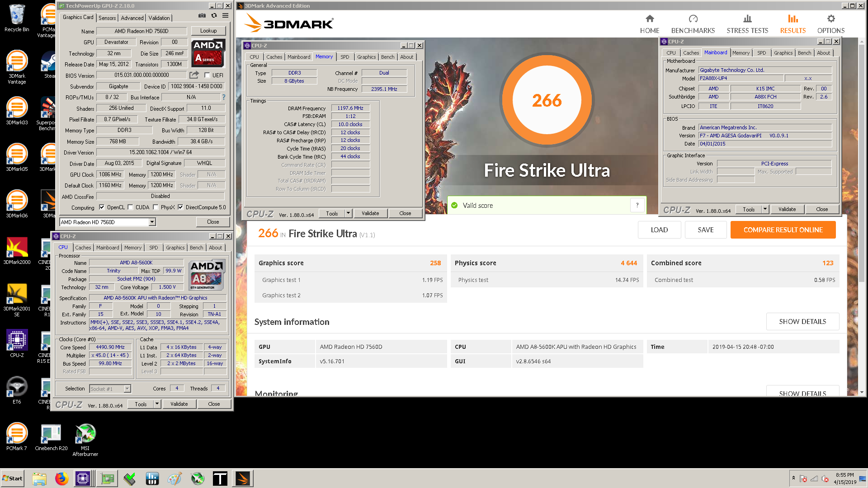The width and height of the screenshot is (868, 488).
Task: Open the Paint palette taskbar icon
Action: pos(175,479)
